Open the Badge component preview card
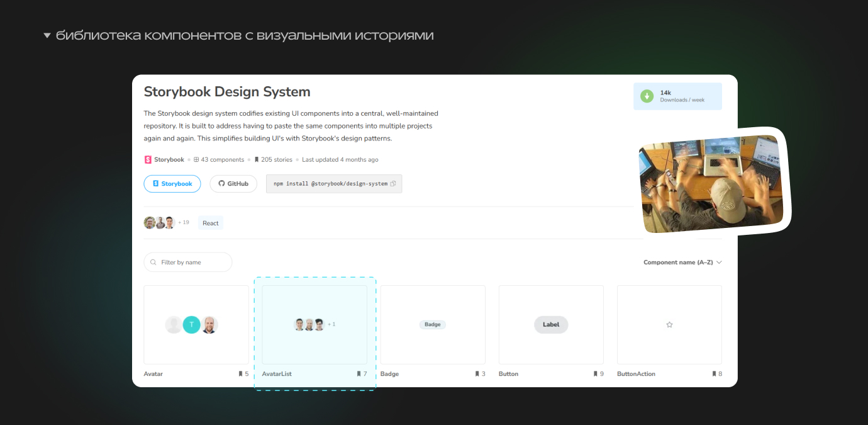 pos(433,325)
